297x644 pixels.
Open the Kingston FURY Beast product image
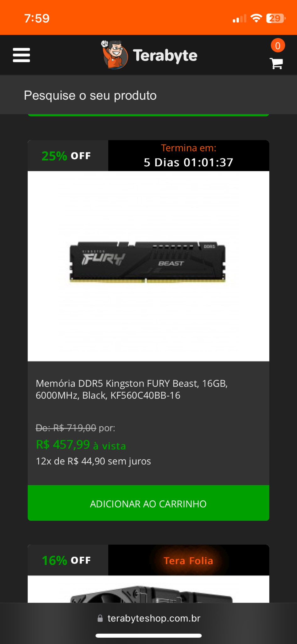[148, 266]
